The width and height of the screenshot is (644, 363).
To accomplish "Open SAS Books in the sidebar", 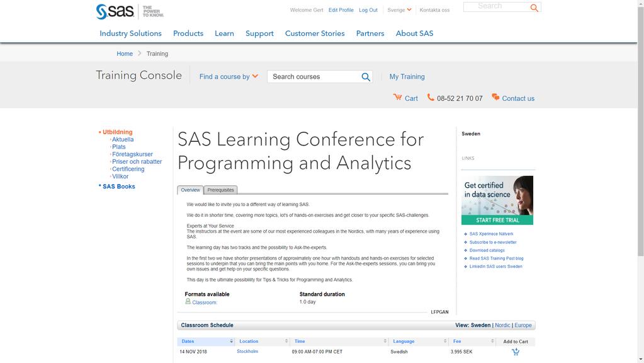I will pyautogui.click(x=119, y=187).
